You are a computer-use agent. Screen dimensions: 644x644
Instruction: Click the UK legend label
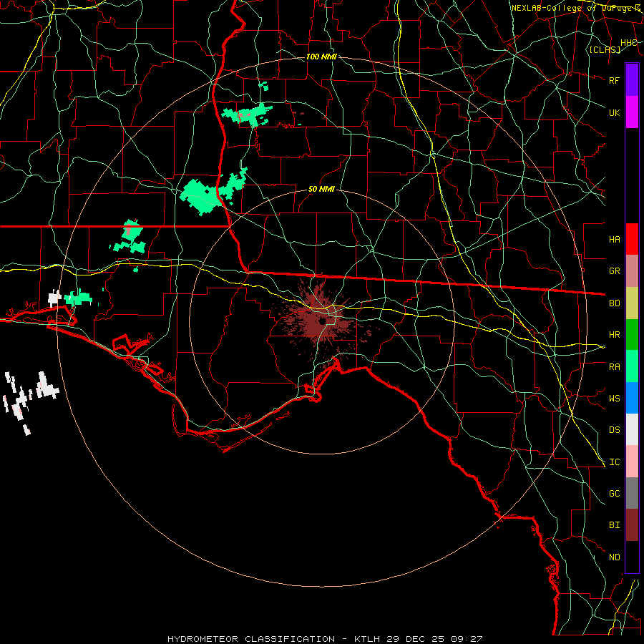click(614, 112)
